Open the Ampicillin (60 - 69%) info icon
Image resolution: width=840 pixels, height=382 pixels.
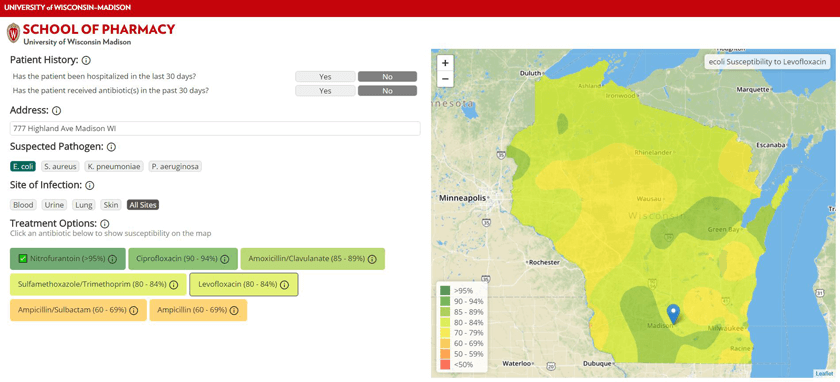(x=234, y=310)
